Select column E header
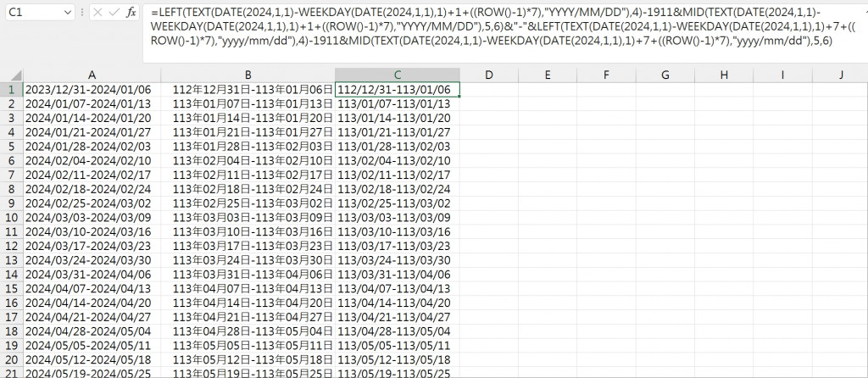The width and height of the screenshot is (868, 378). pyautogui.click(x=548, y=75)
